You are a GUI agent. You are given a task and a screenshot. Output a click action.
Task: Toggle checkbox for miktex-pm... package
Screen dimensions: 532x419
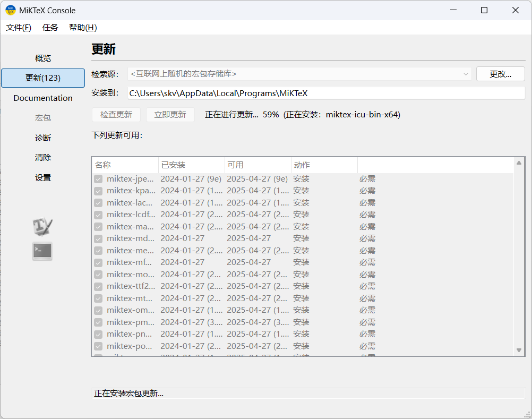(98, 322)
